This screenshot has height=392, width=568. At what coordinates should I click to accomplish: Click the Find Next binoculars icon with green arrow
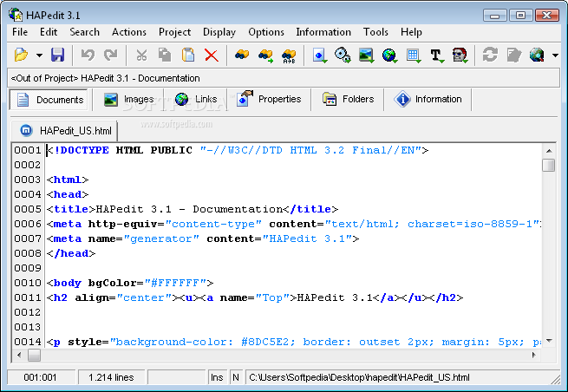pyautogui.click(x=265, y=55)
